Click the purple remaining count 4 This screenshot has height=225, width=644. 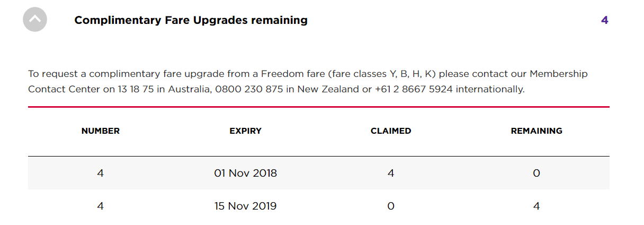tap(604, 20)
